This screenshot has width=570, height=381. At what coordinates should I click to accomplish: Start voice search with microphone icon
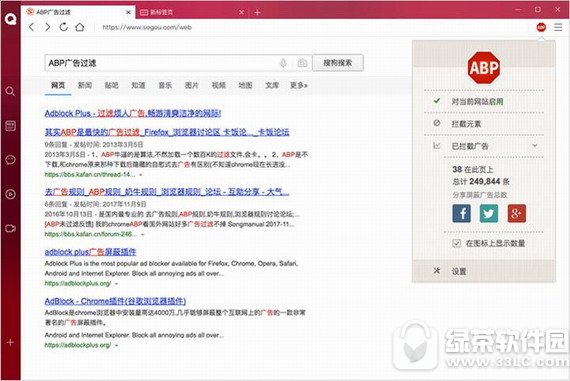click(283, 63)
